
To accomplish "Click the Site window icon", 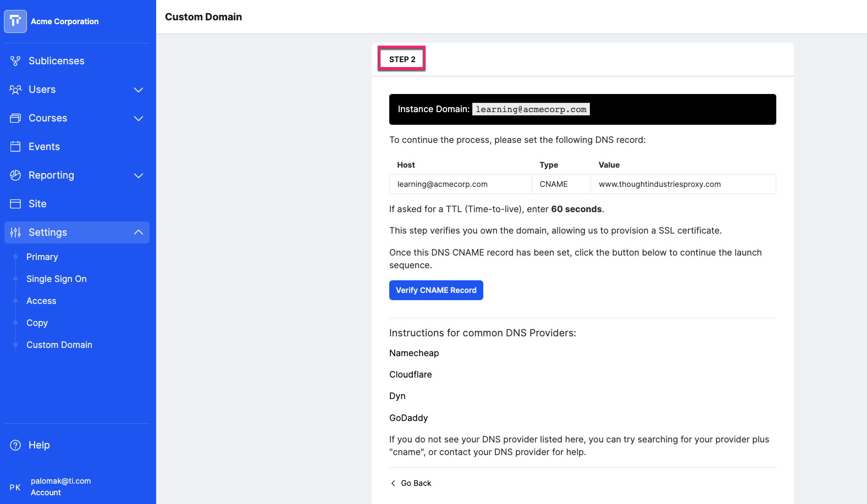I will tap(15, 204).
